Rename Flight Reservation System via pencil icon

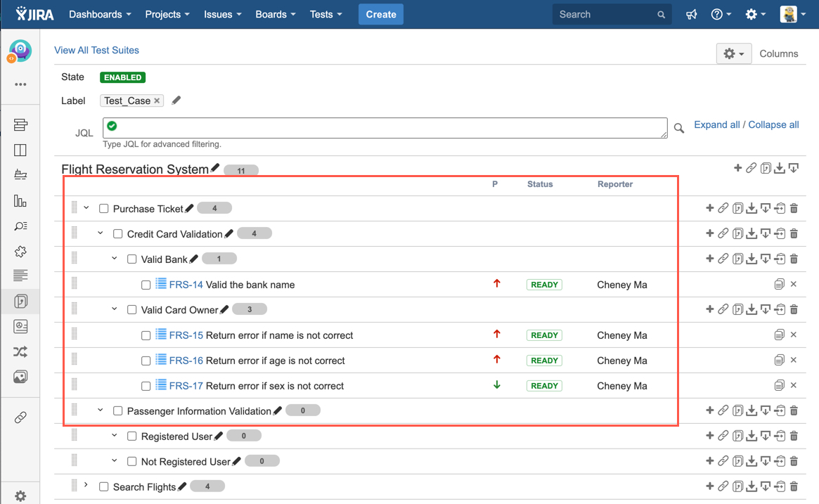[215, 168]
